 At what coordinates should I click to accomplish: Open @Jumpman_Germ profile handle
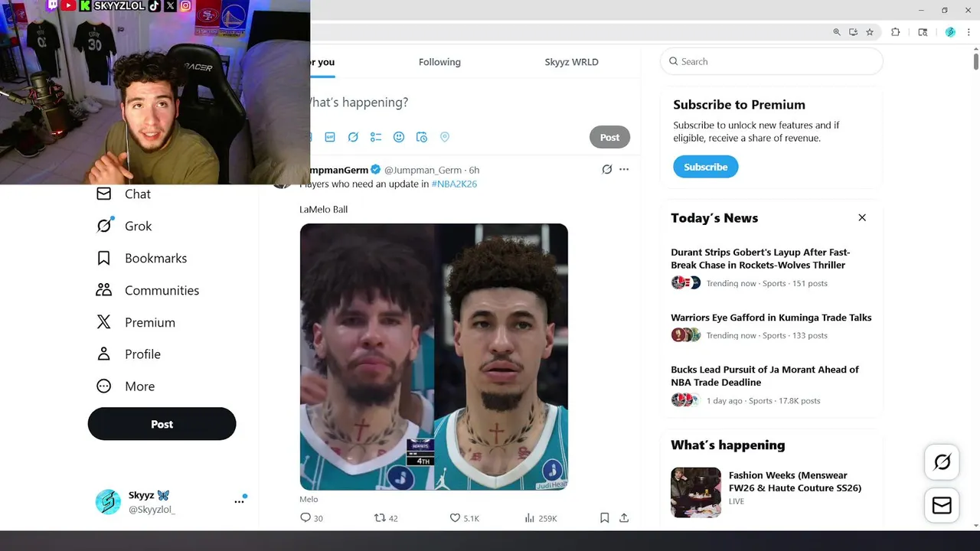click(423, 170)
